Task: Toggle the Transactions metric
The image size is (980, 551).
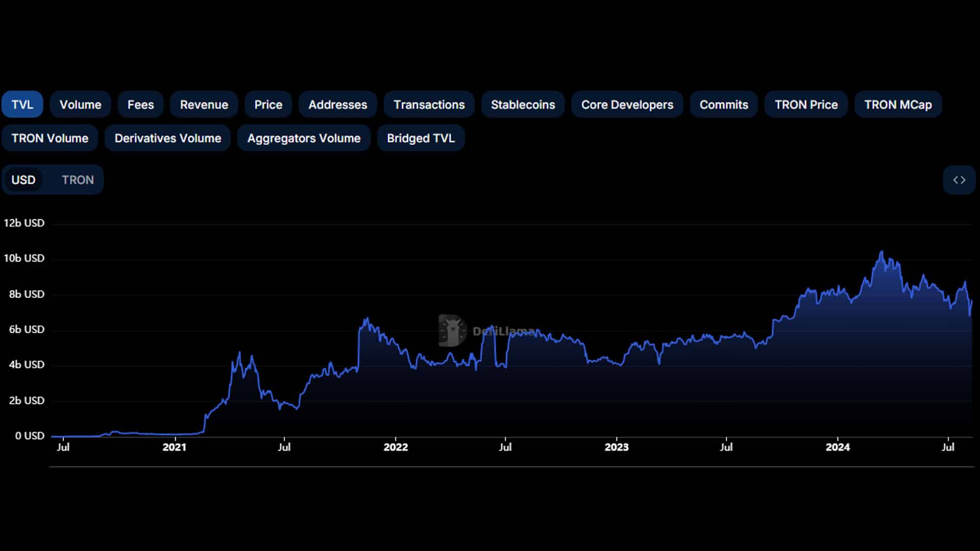Action: click(x=429, y=105)
